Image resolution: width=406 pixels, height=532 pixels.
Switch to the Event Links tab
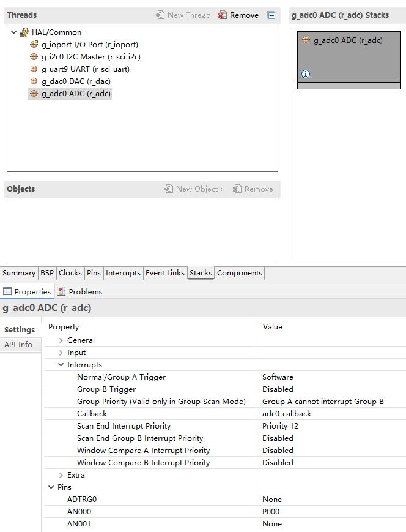(165, 273)
